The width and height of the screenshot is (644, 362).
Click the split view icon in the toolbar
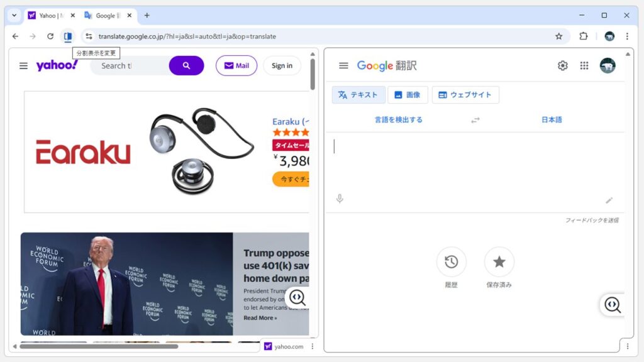(x=67, y=36)
